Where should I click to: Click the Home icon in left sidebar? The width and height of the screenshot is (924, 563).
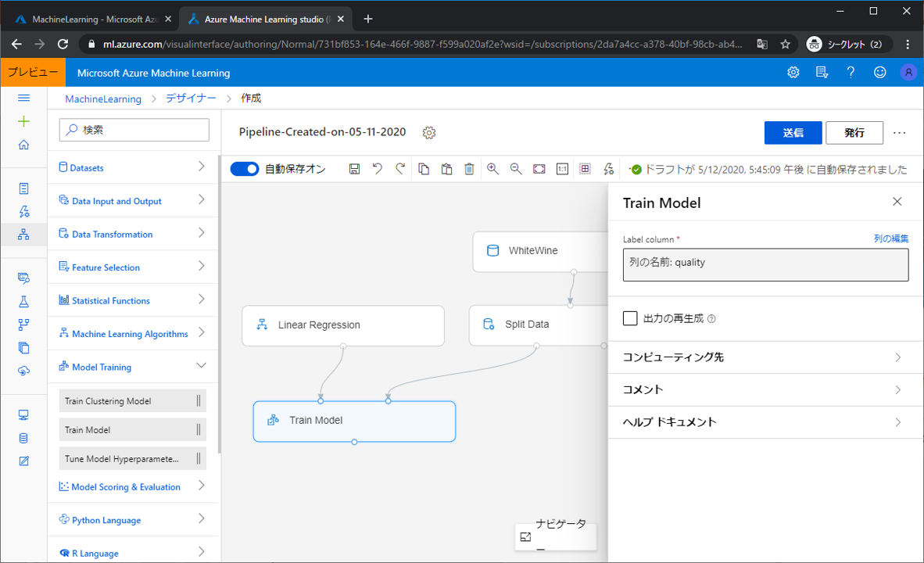pos(23,145)
